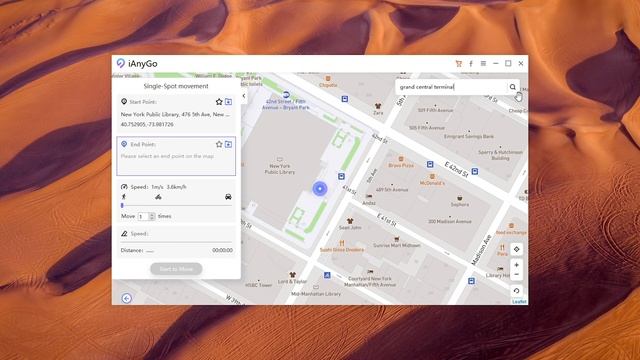Favorite the Start Point with star icon

point(219,102)
